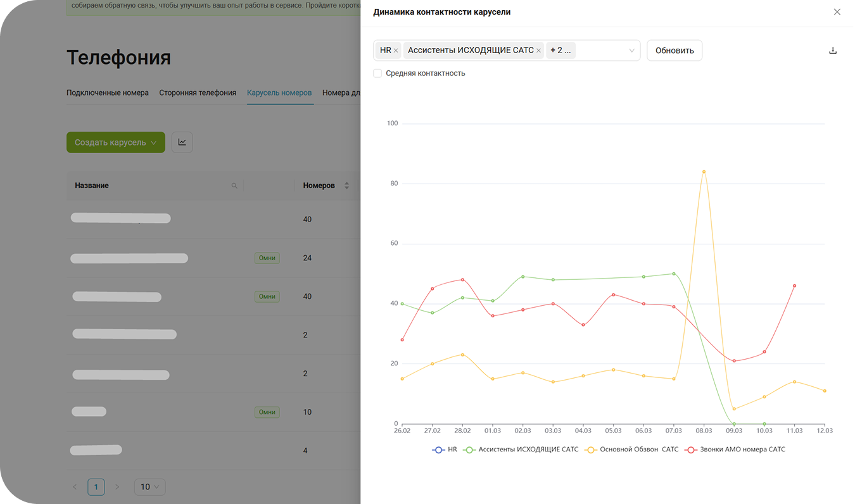
Task: Toggle Основной Обзвон САТС legend series
Action: pos(631,450)
